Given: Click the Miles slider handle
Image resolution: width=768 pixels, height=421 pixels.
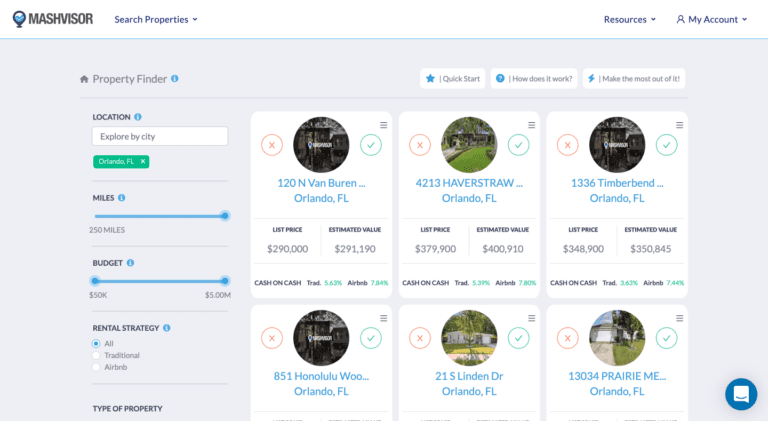Looking at the screenshot, I should tap(225, 215).
